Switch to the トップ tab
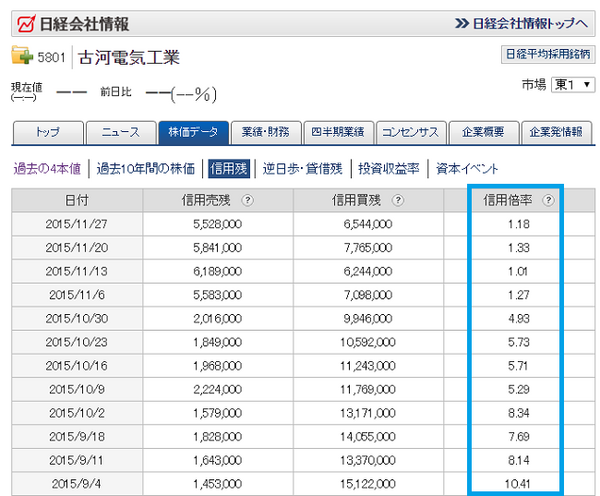The width and height of the screenshot is (600, 496). [48, 132]
